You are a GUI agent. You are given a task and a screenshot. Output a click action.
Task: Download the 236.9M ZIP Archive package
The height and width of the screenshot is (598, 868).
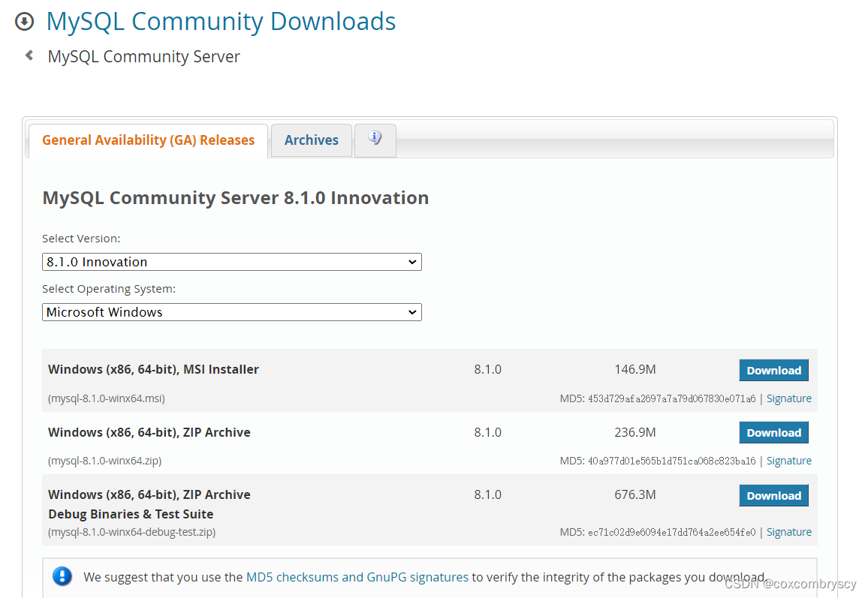774,433
